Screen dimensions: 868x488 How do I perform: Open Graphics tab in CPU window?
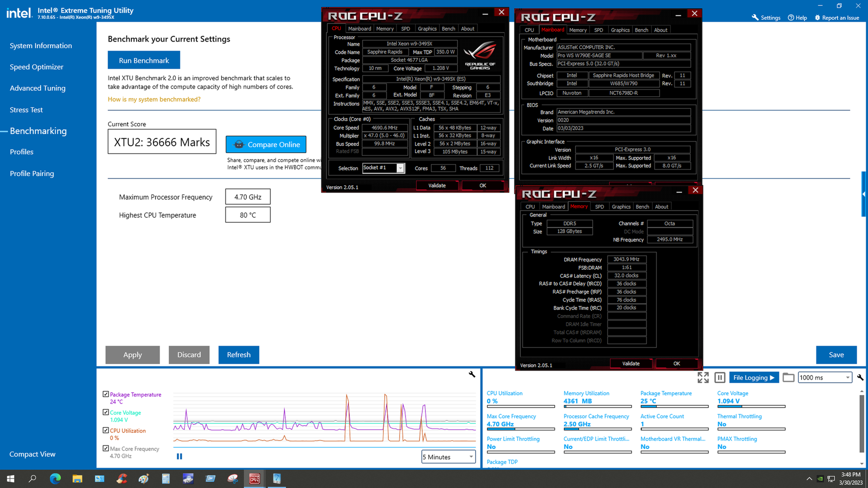(x=427, y=28)
